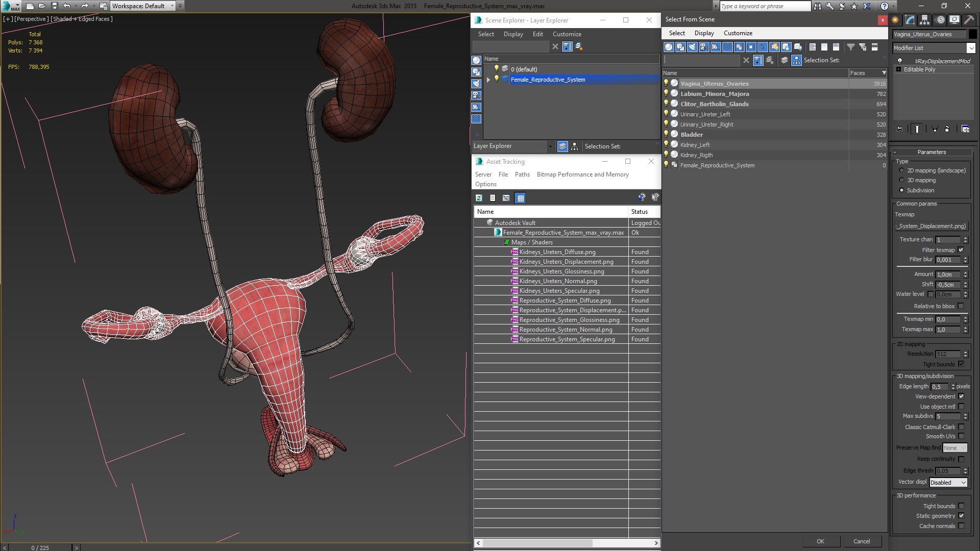The height and width of the screenshot is (551, 980).
Task: Open the Layer Explorer type dropdown
Action: point(550,146)
